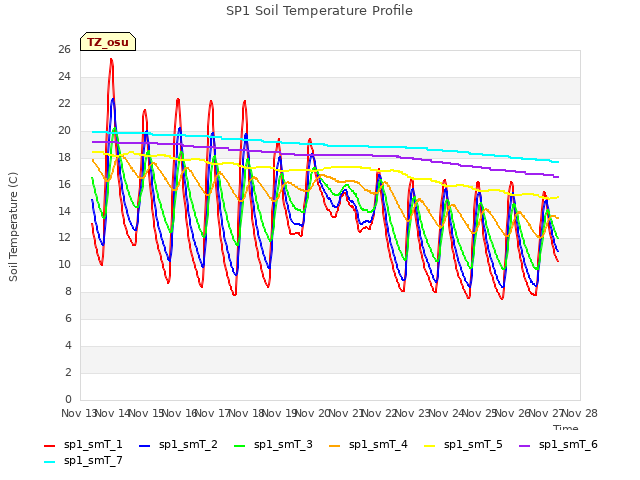Click the red sp1_smT_1 legend swatch
Screen dimensions: 640x480
(x=49, y=446)
